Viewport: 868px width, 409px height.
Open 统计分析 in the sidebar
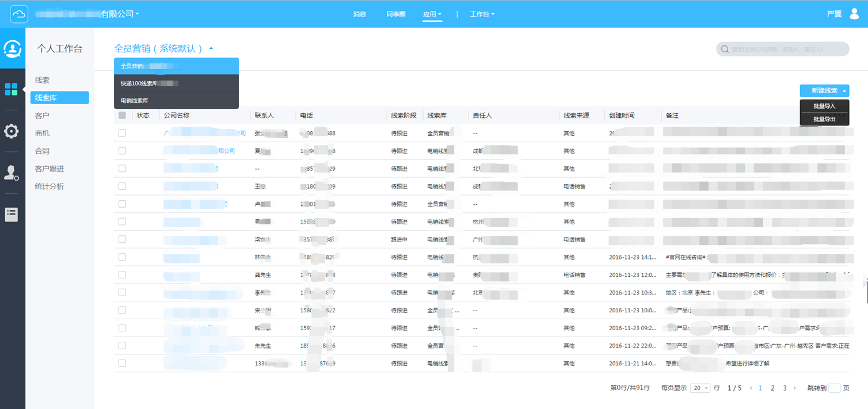pyautogui.click(x=50, y=186)
